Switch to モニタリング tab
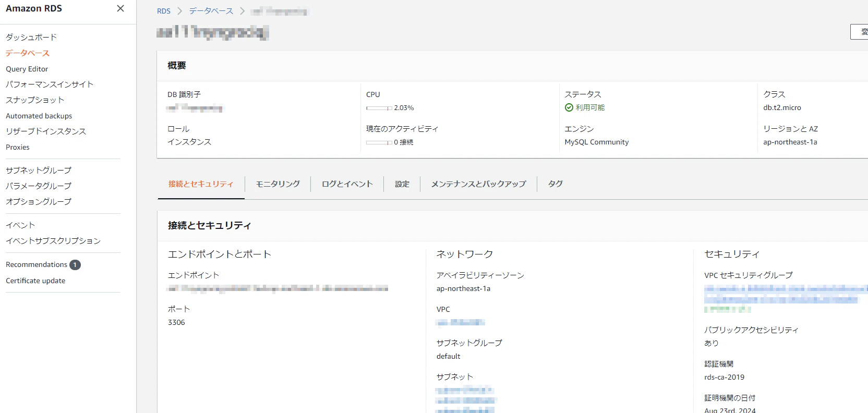This screenshot has height=413, width=868. coord(278,184)
